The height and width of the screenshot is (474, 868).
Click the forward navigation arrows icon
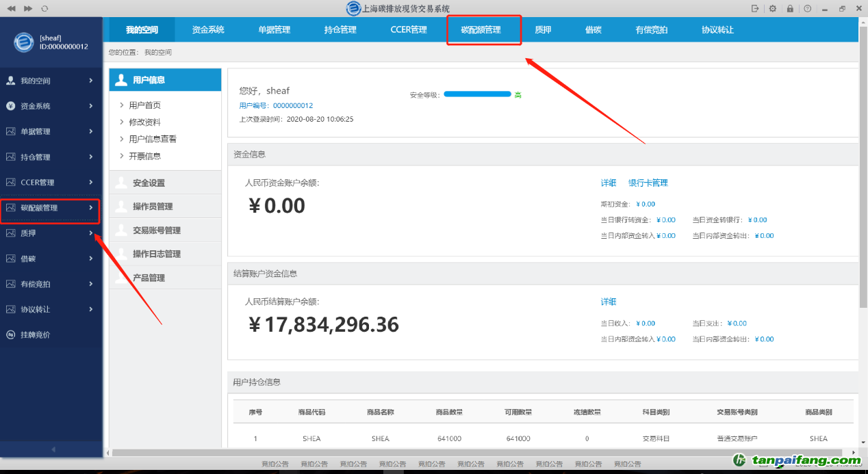pyautogui.click(x=27, y=8)
